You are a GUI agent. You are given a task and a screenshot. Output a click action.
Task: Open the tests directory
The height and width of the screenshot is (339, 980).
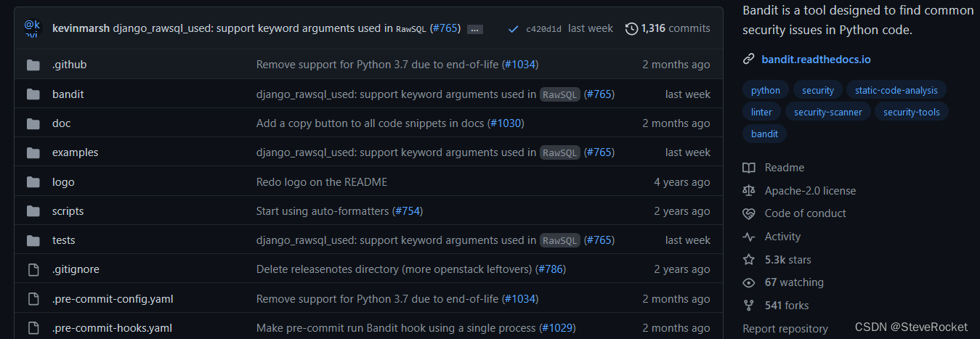pos(64,240)
